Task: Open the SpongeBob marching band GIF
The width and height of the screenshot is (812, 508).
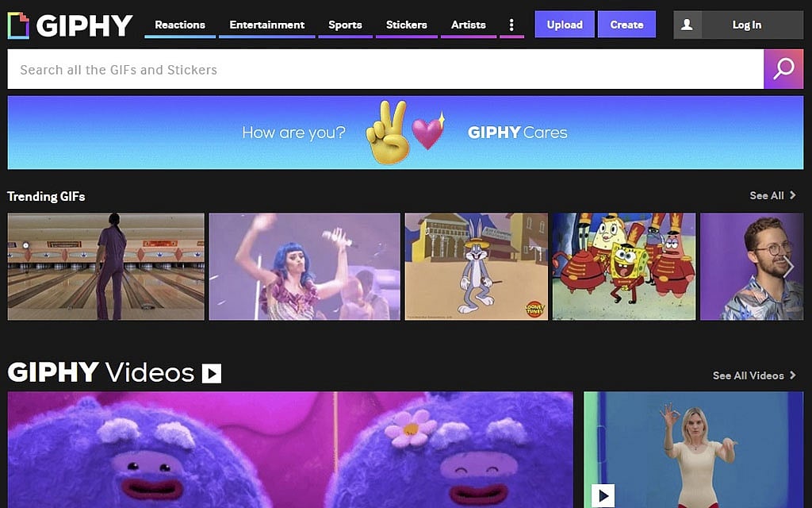Action: point(624,267)
